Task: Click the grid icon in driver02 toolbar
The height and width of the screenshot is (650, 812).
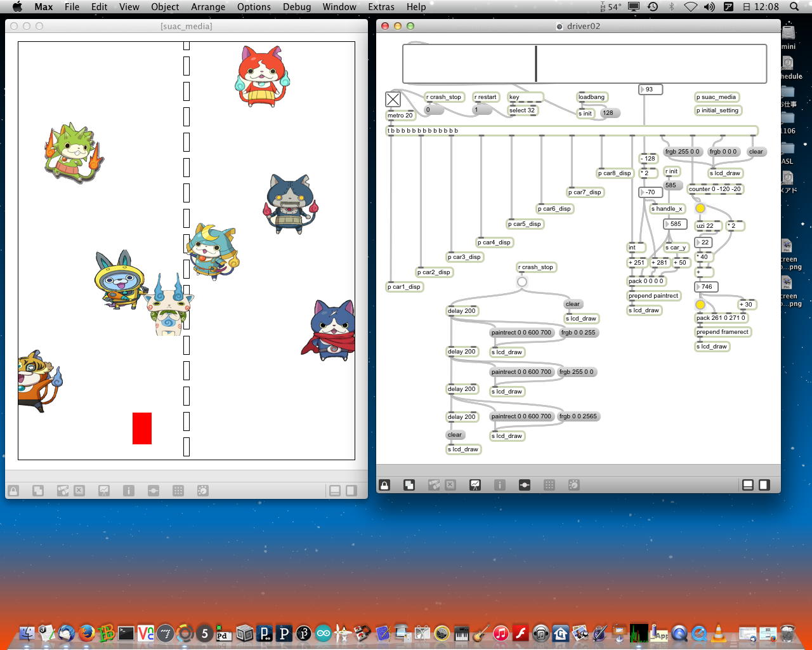Action: coord(549,485)
